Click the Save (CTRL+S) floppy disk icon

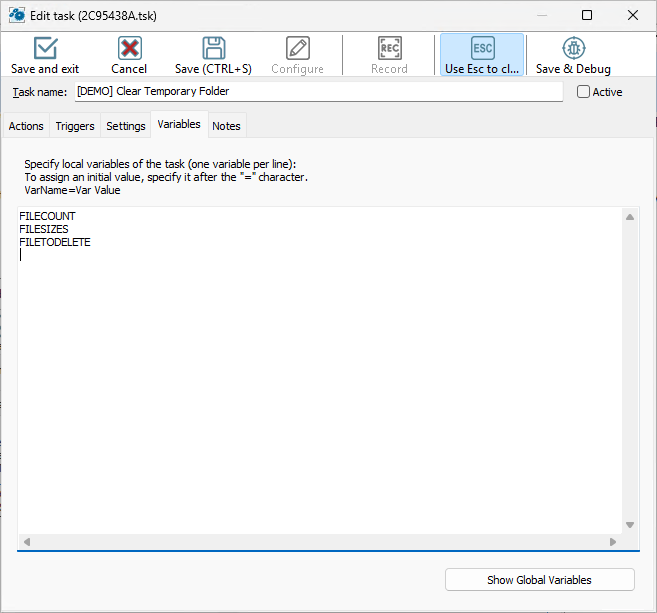tap(214, 48)
